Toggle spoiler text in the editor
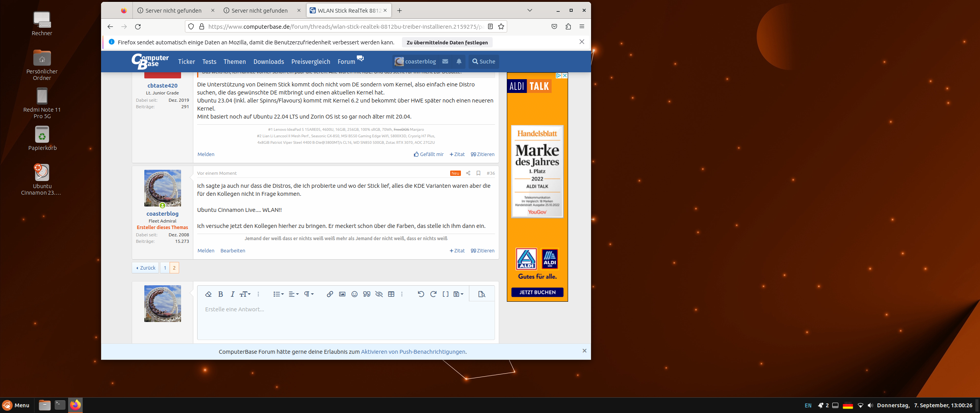Viewport: 980px width, 413px height. (x=379, y=294)
